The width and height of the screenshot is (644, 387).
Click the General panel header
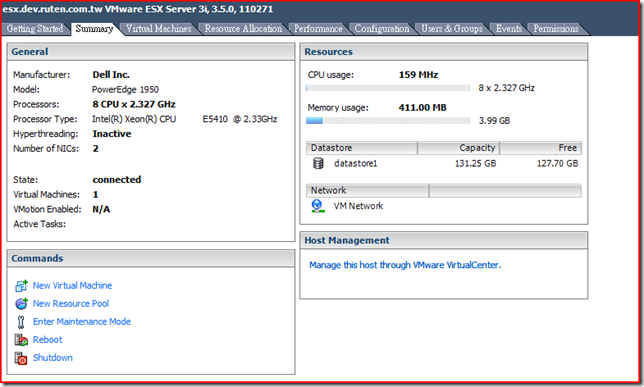[x=151, y=52]
